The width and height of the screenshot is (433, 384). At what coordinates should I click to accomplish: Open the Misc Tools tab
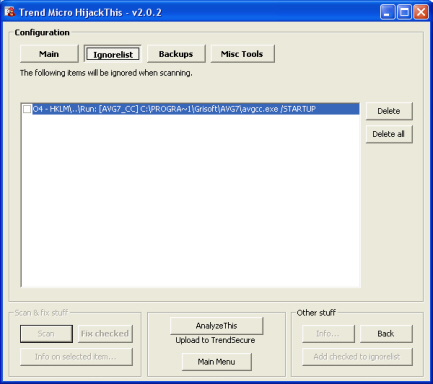coord(242,54)
